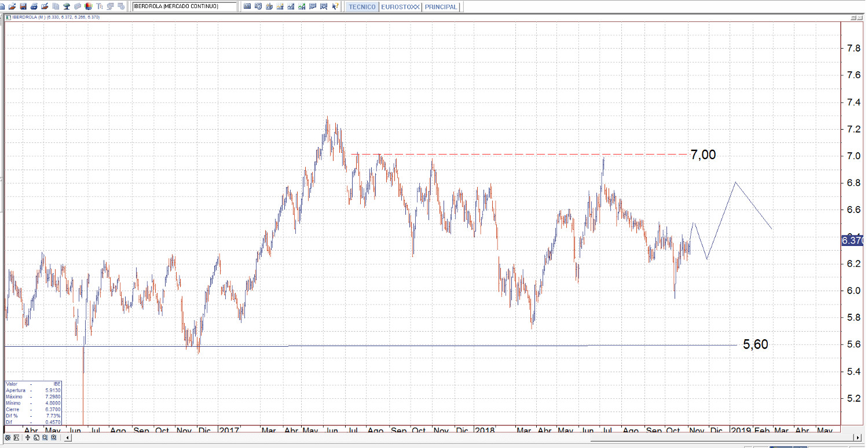Screen dimensions: 868x448
Task: Click the 7,00 resistance level label
Action: (703, 155)
